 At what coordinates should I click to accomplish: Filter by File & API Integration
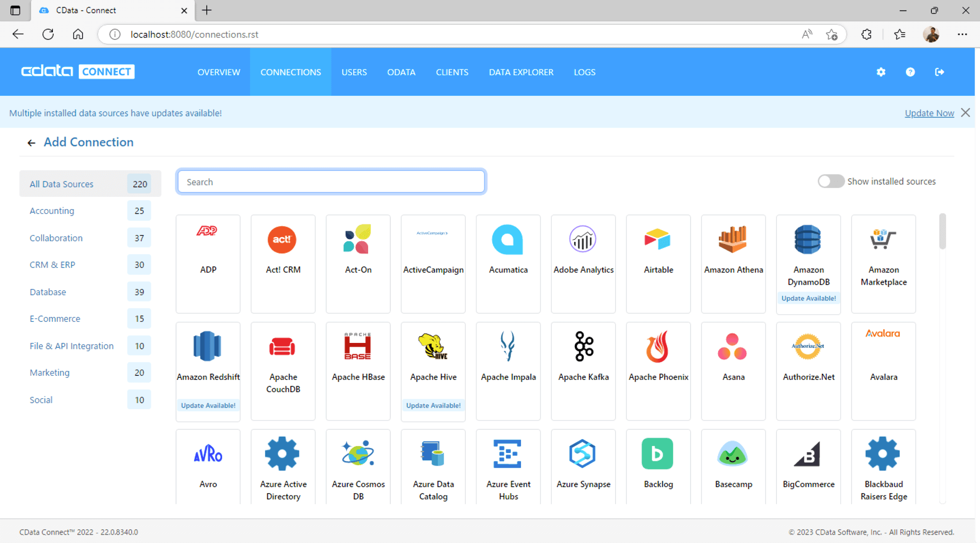tap(90, 346)
